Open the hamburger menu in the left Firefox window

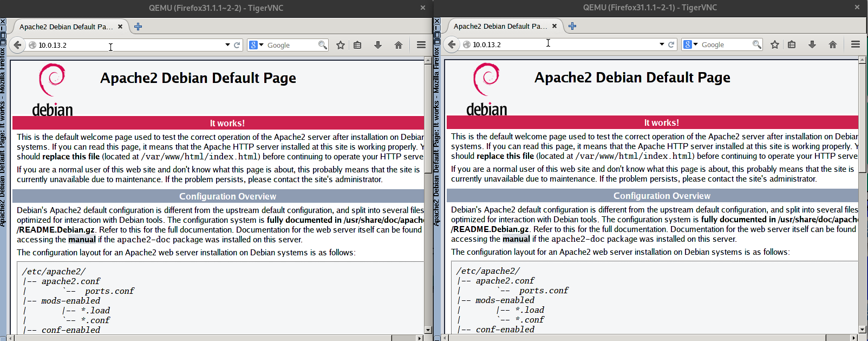[421, 45]
